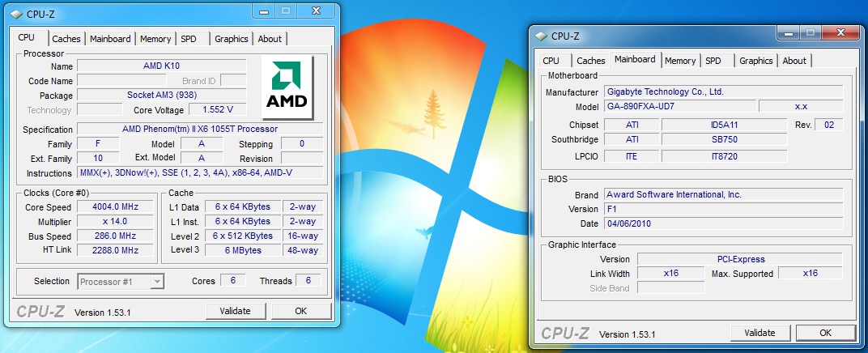The image size is (868, 353).
Task: Close the right CPU-Z window
Action: [840, 33]
